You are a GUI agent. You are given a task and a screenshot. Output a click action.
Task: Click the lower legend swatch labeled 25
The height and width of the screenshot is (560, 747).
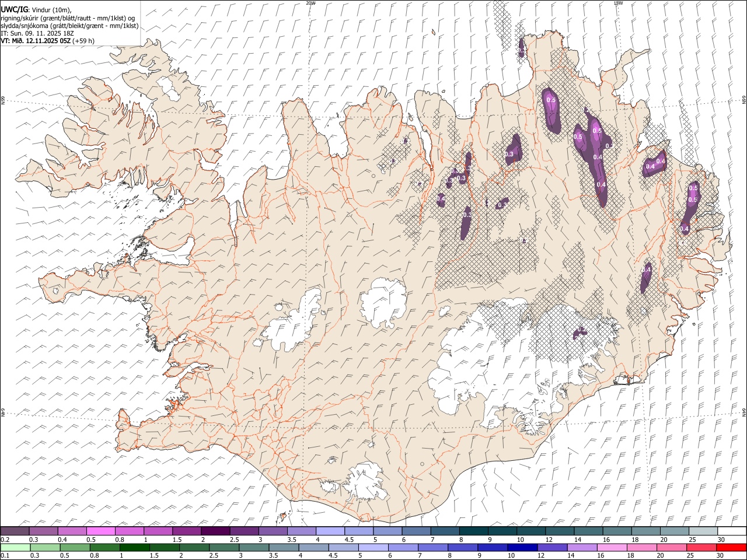(701, 547)
